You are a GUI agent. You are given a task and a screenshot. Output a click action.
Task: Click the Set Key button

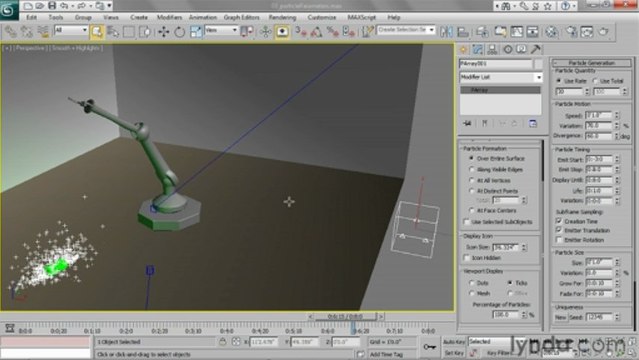click(x=454, y=353)
